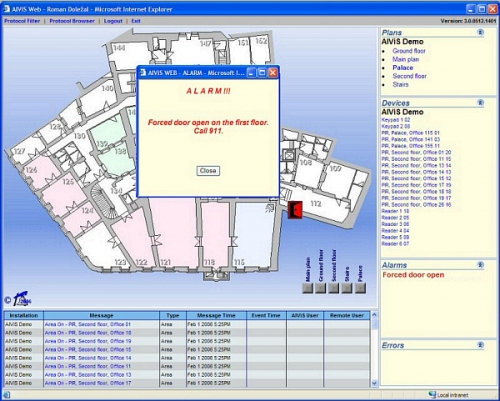Click Logout in the top menu

tap(113, 21)
